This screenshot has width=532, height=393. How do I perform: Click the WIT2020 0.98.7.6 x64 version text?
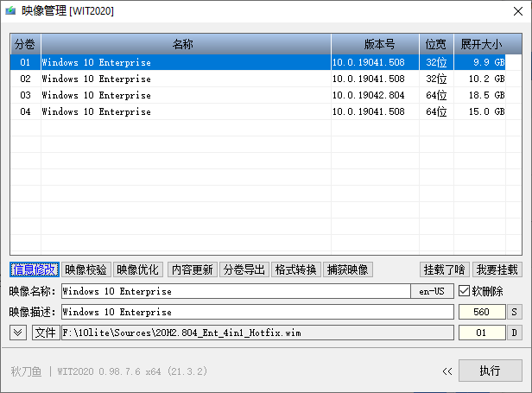(132, 371)
